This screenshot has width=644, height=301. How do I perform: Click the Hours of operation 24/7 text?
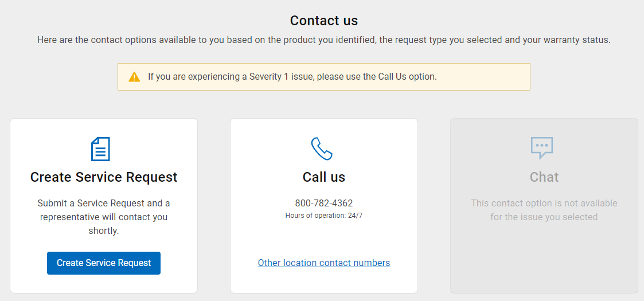[324, 216]
